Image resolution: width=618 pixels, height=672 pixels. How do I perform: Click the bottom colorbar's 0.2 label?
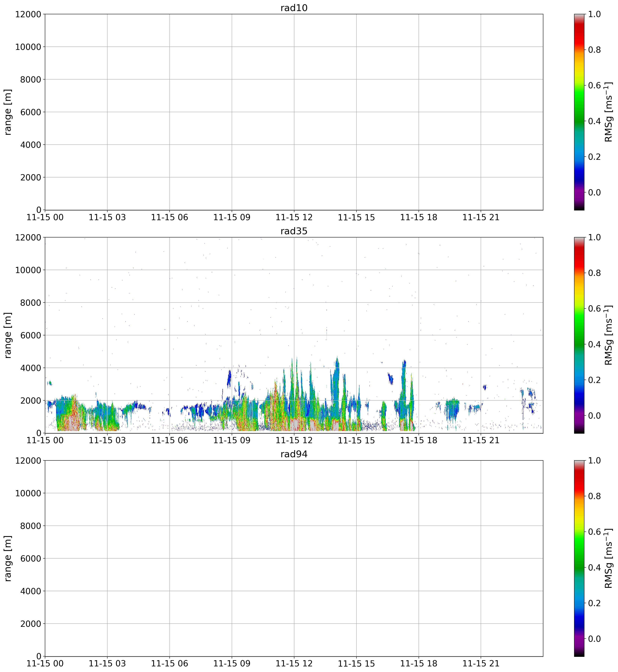(x=594, y=603)
